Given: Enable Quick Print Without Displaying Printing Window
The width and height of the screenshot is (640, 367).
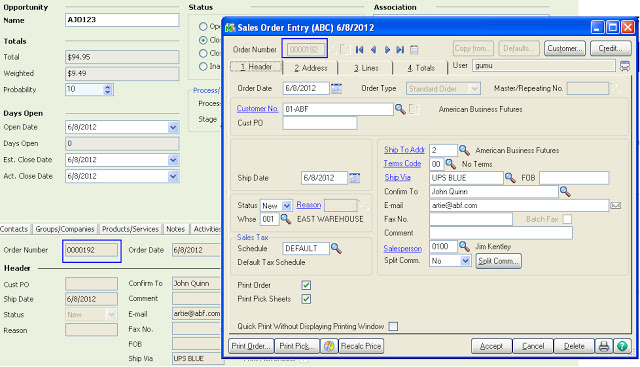Looking at the screenshot, I should pos(393,326).
